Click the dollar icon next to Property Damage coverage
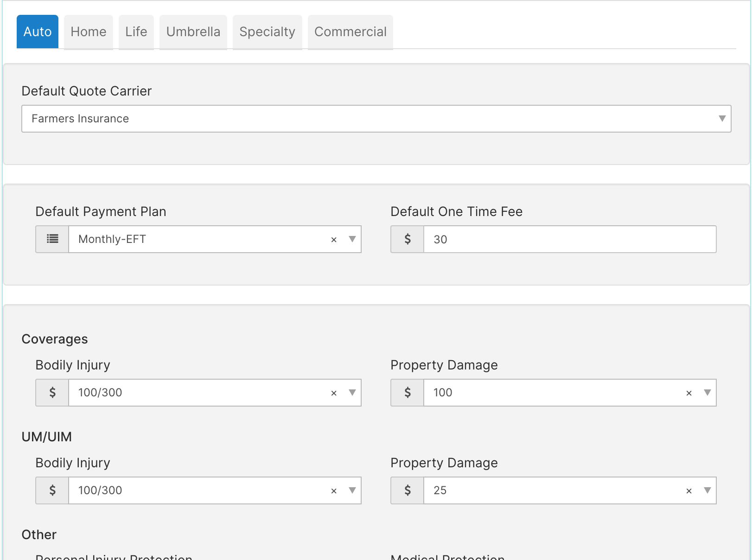This screenshot has width=752, height=560. point(407,393)
